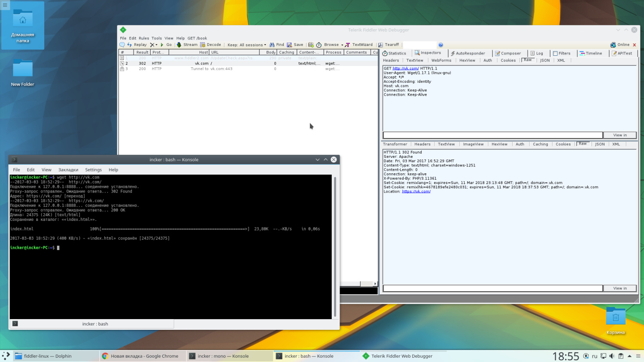
Task: Click the white QuickExec box beside Tearoff
Action: tap(419, 45)
